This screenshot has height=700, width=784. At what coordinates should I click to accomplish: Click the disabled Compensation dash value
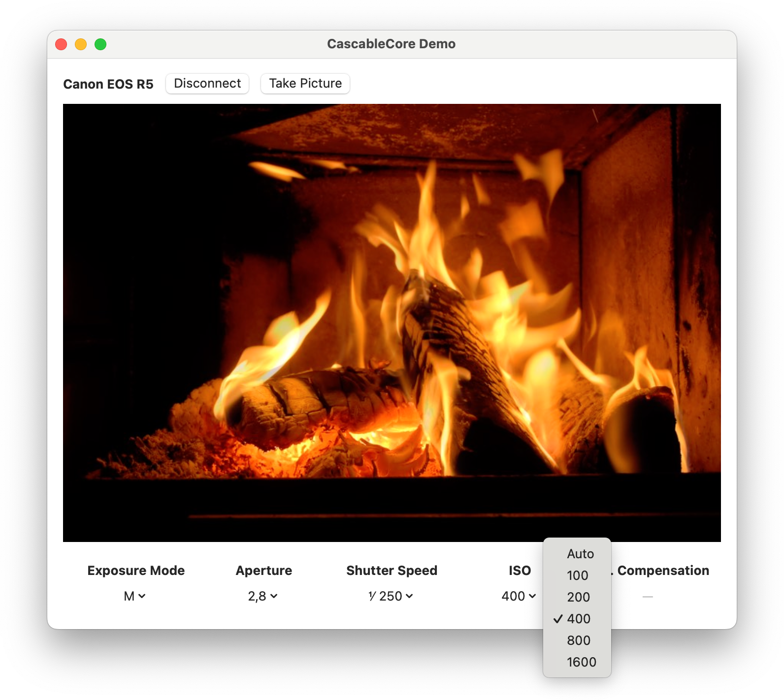point(648,597)
